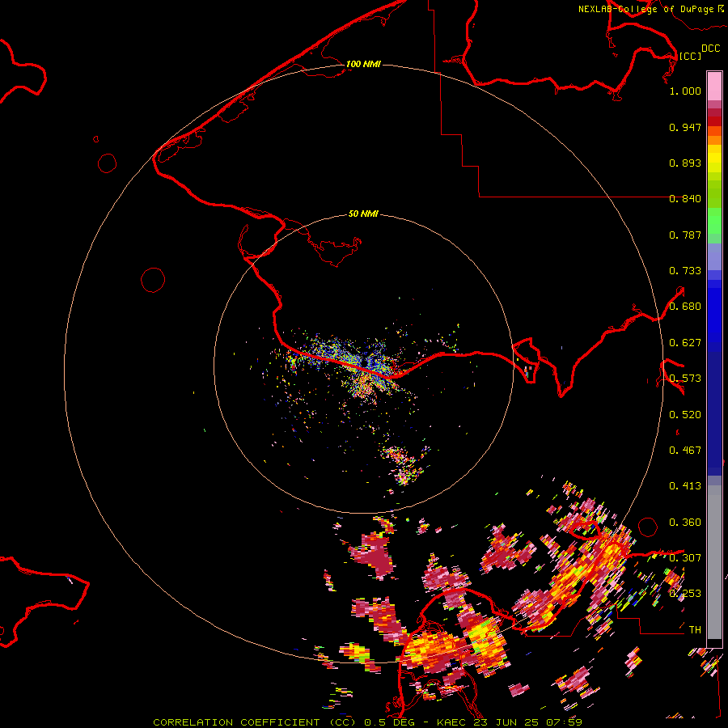This screenshot has height=728, width=728.
Task: Select the [CC] units label
Action: [690, 56]
